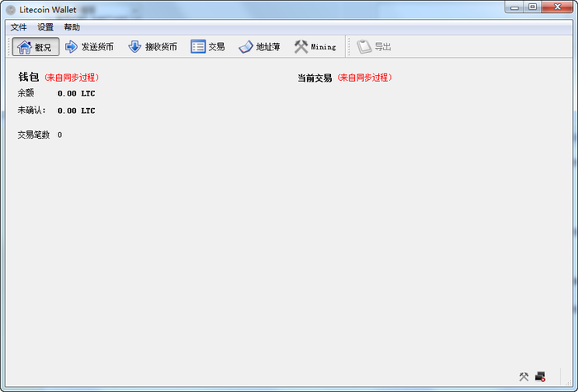Image resolution: width=578 pixels, height=392 pixels.
Task: Close the Litecoin Wallet window
Action: click(x=557, y=7)
